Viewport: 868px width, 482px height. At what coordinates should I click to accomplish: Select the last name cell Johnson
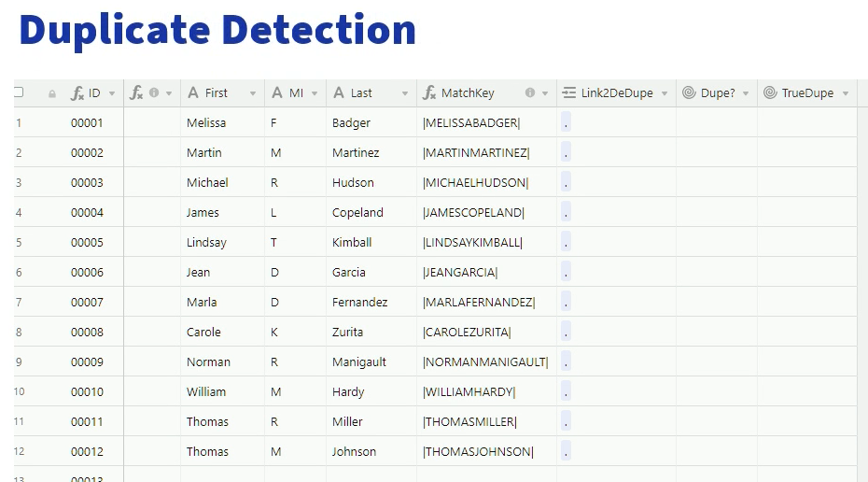pos(371,451)
